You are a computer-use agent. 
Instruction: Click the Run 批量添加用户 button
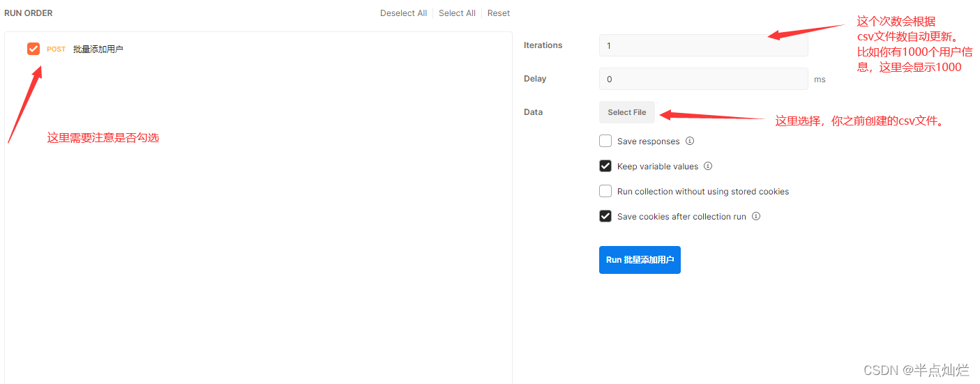(x=640, y=260)
